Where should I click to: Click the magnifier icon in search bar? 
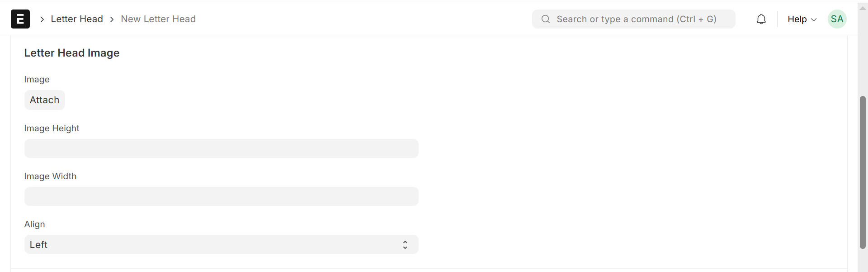pyautogui.click(x=546, y=19)
